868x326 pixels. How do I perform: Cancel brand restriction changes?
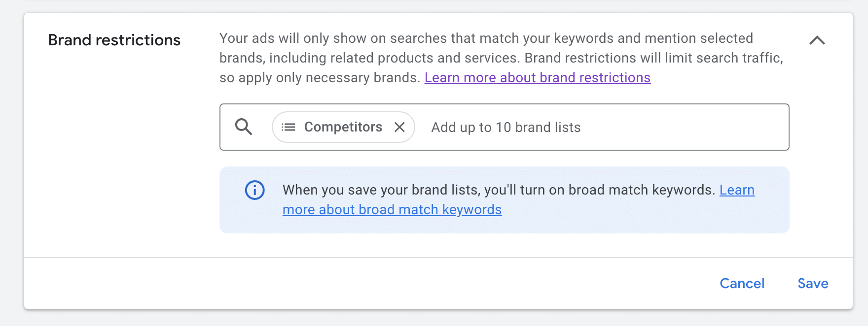pyautogui.click(x=742, y=283)
